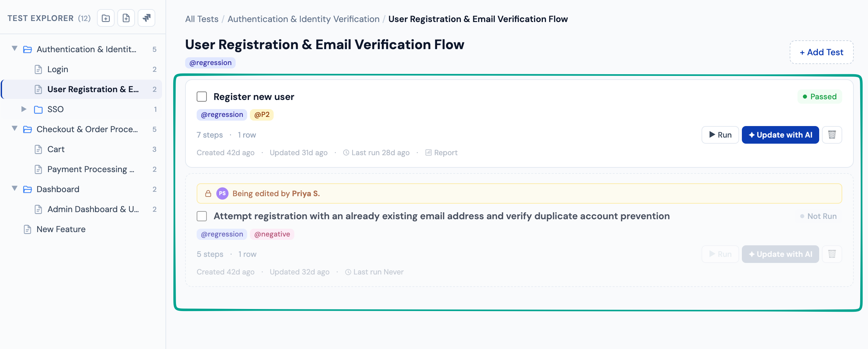Delete the Register new user test
The height and width of the screenshot is (349, 868).
tap(832, 135)
